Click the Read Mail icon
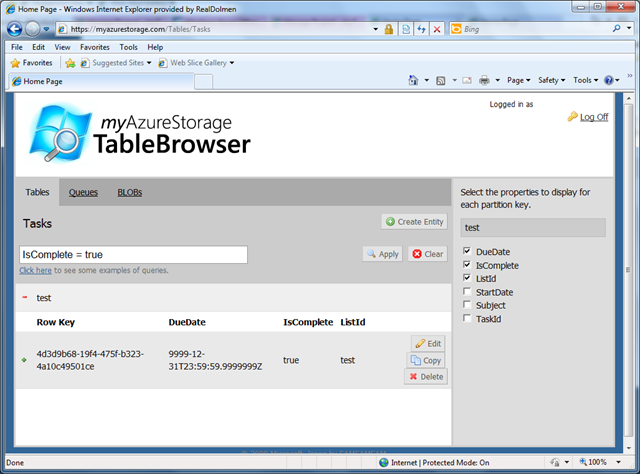Screen dimensions: 640x474 tap(467, 80)
